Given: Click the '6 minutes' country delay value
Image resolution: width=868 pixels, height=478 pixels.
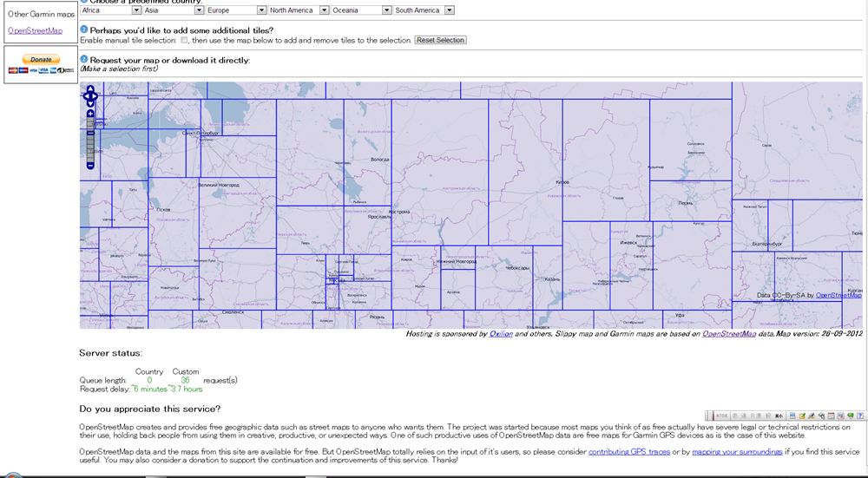Looking at the screenshot, I should tap(149, 389).
